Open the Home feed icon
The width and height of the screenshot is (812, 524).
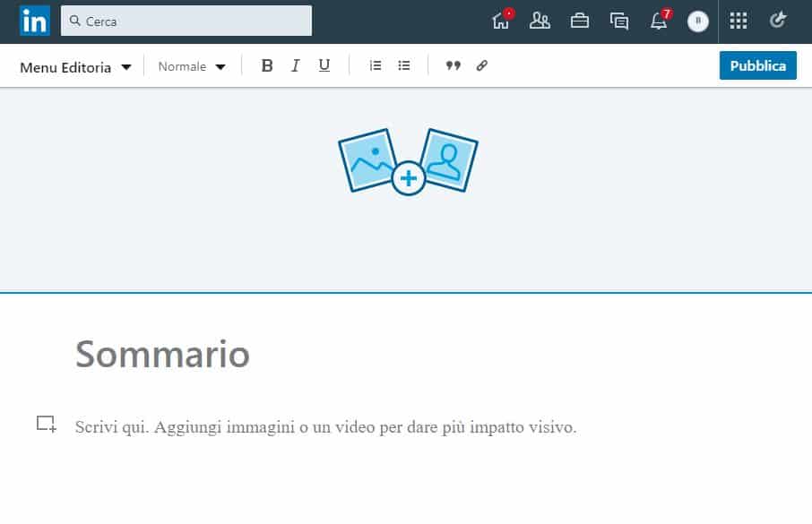coord(501,21)
